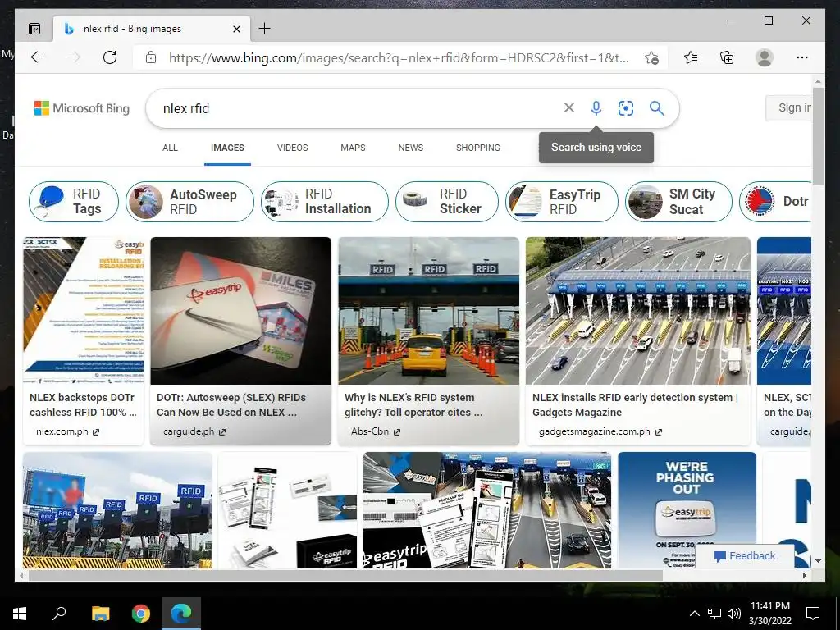This screenshot has height=630, width=840.
Task: Select the SM City Sucat suggestion chip
Action: [x=678, y=202]
